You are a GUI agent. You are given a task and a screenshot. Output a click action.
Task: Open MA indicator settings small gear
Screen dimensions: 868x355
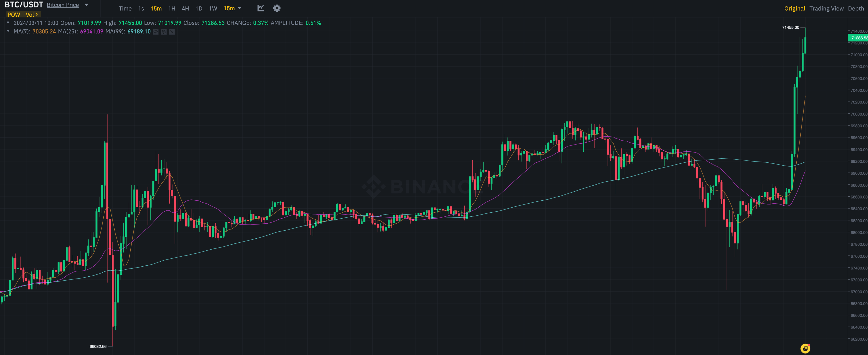pos(164,32)
